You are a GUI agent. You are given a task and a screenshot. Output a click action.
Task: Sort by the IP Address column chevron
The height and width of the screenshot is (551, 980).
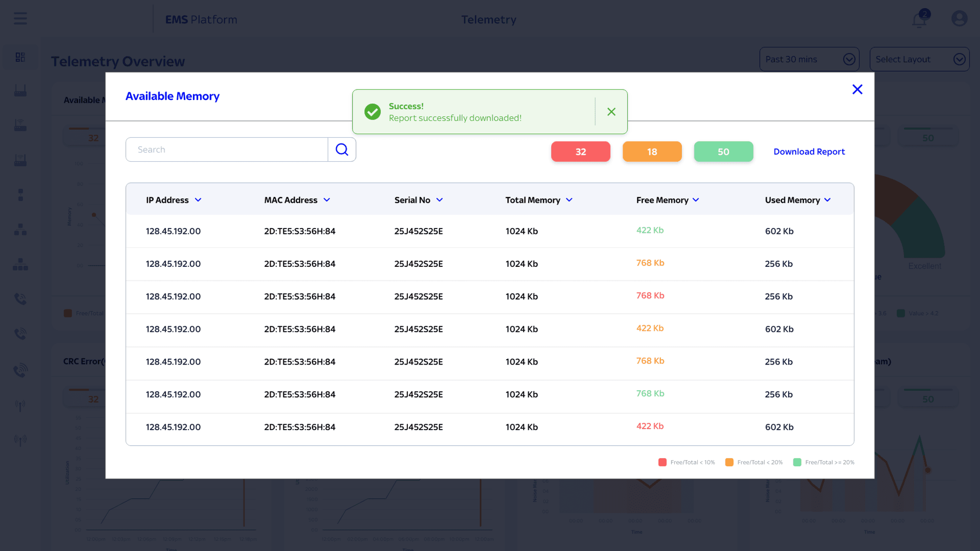click(x=198, y=200)
